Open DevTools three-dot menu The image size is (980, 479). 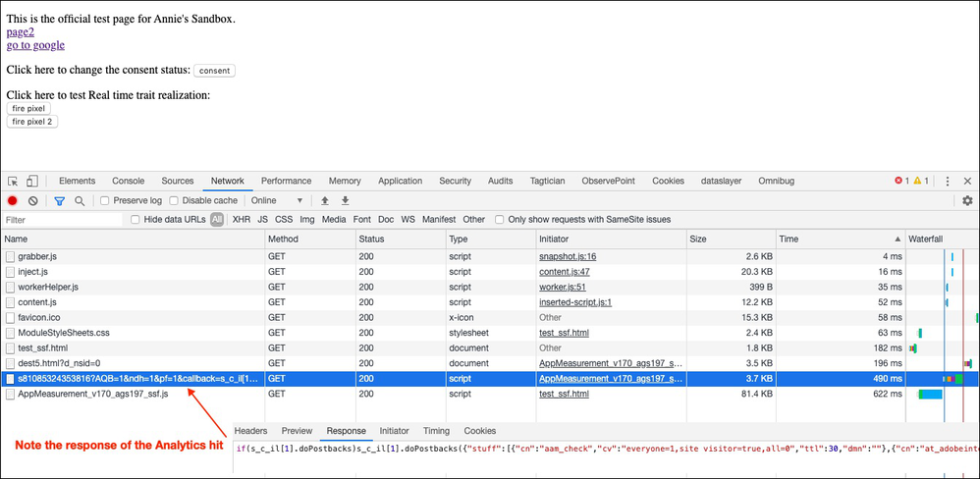click(x=948, y=182)
